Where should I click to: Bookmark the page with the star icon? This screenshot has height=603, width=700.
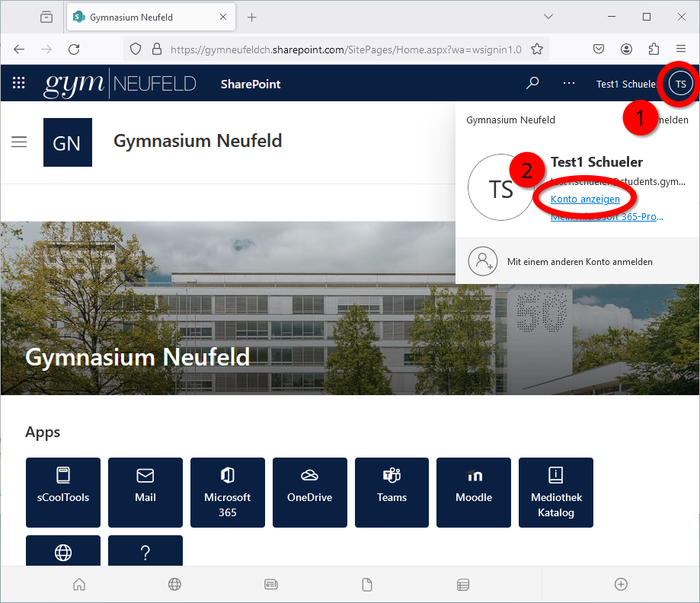(x=537, y=49)
